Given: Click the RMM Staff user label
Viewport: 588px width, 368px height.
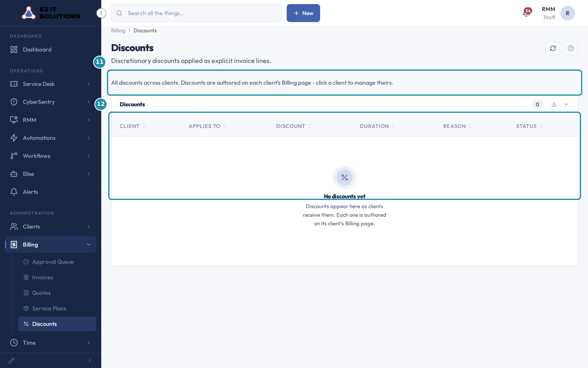Looking at the screenshot, I should [549, 13].
